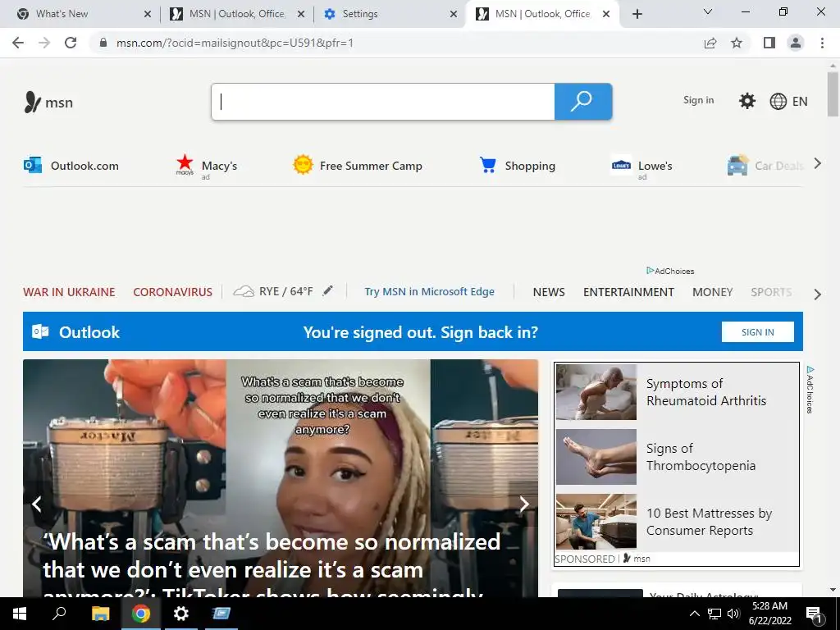Open Outlook.com shortcut icon

click(33, 165)
